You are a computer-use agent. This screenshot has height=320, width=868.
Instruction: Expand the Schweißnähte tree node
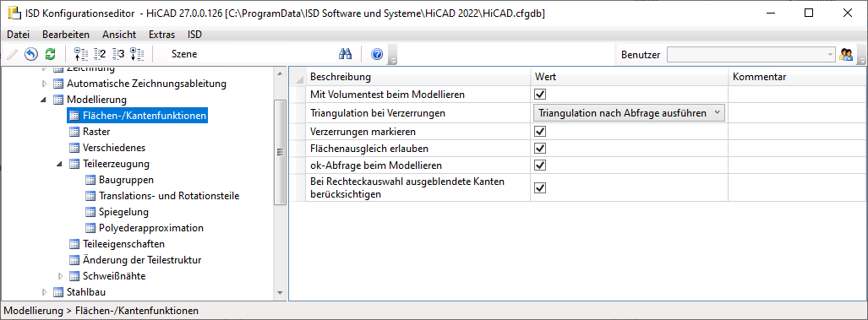click(x=61, y=276)
